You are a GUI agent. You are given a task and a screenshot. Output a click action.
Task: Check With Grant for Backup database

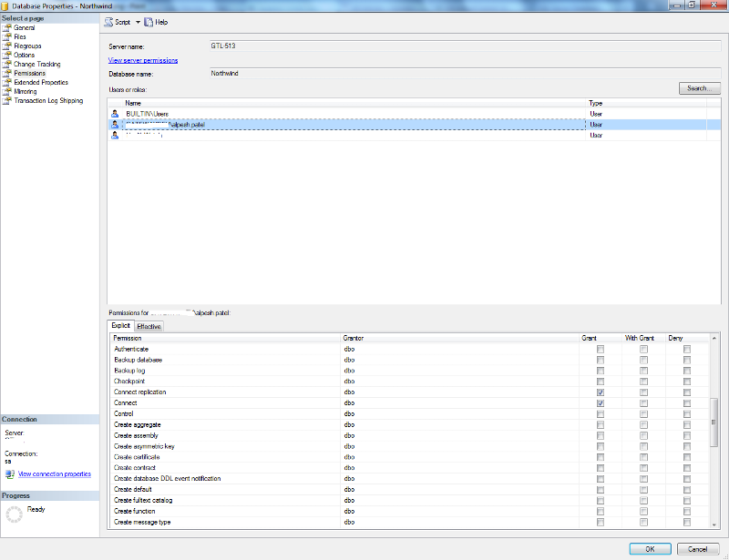(x=643, y=360)
